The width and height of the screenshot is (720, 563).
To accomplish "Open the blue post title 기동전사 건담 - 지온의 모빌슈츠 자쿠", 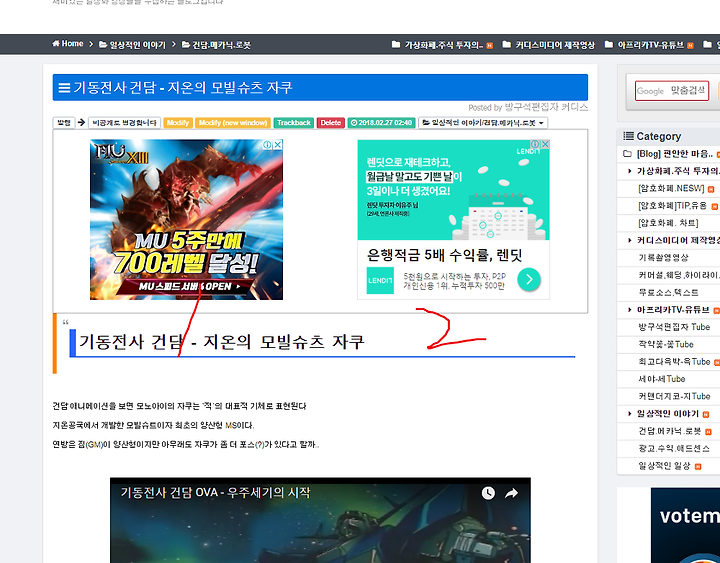I will [x=183, y=87].
